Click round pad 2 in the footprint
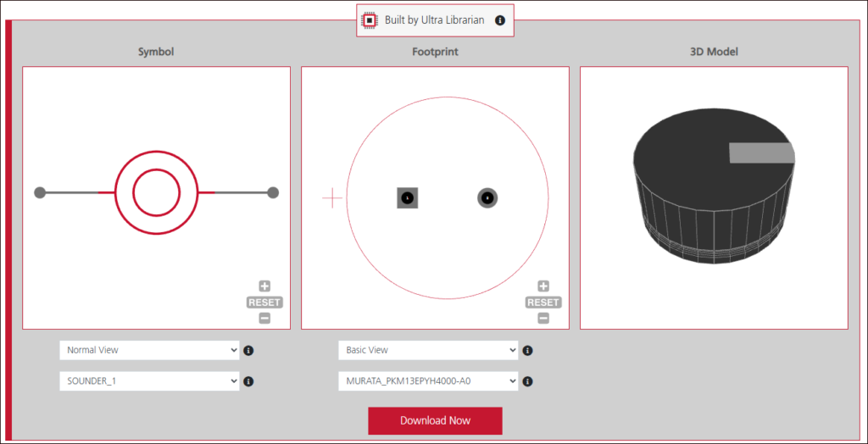The image size is (868, 444). click(487, 197)
